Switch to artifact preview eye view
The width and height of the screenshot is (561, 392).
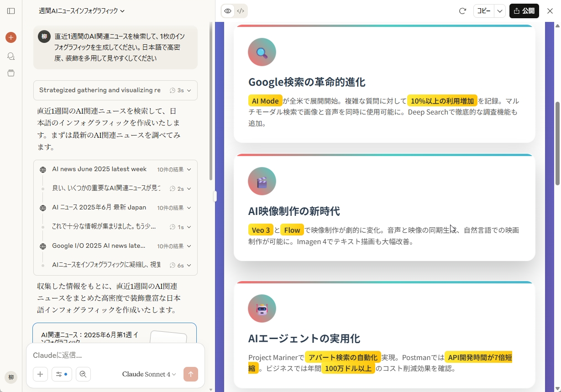tap(228, 11)
